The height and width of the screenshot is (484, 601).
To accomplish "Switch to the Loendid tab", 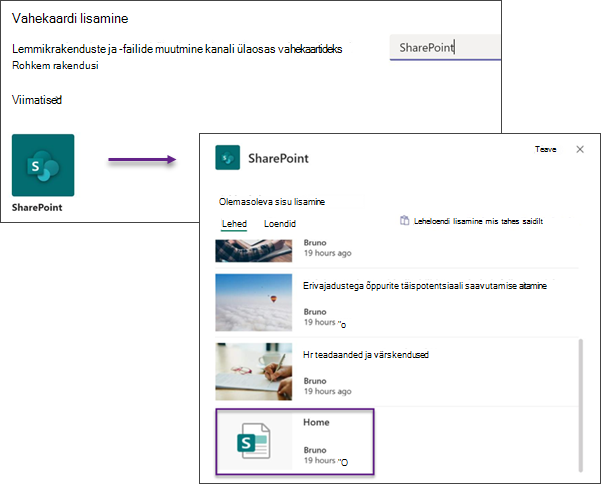I will (x=280, y=224).
